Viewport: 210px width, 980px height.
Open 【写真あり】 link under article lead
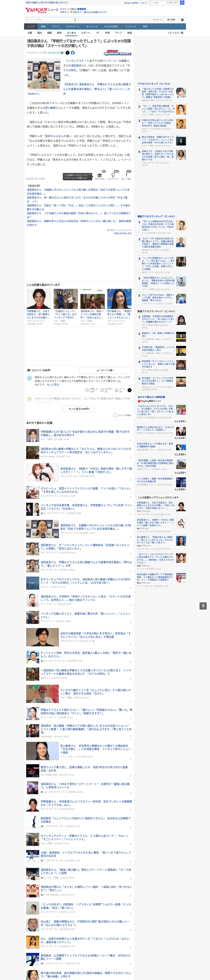point(97,89)
